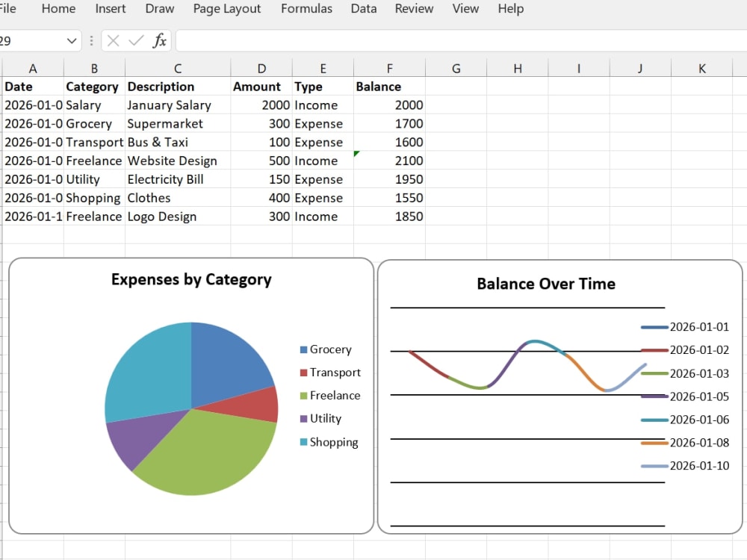Click the Grocery legend color swatch
Image resolution: width=747 pixels, height=560 pixels.
(x=303, y=349)
